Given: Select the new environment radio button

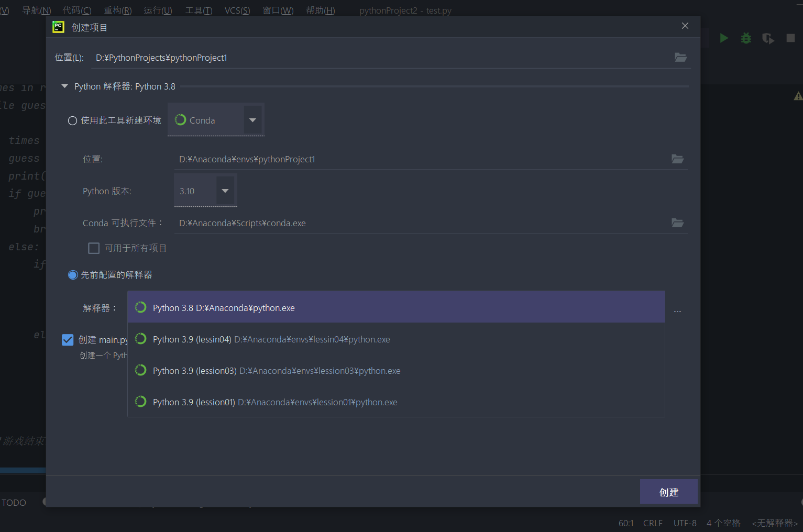Looking at the screenshot, I should point(73,121).
